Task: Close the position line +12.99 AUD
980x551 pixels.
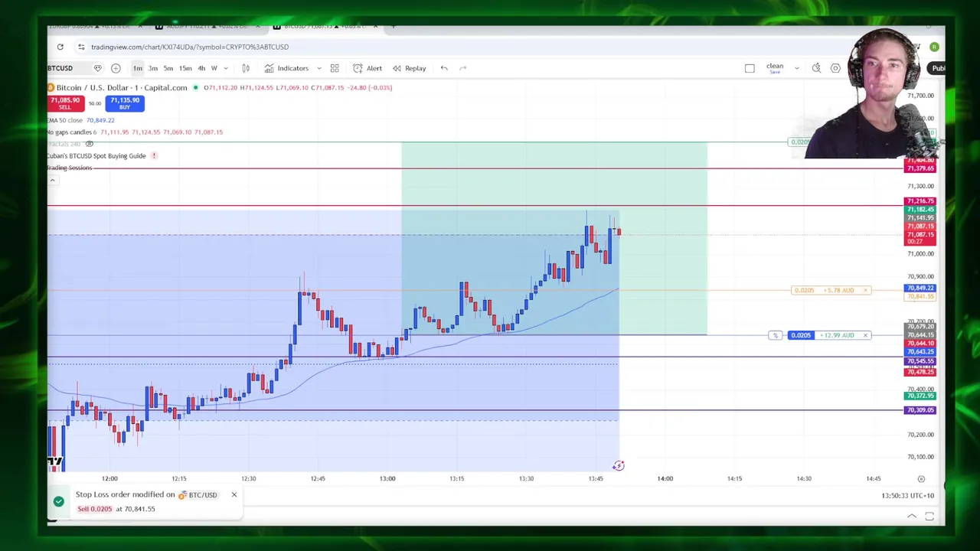Action: (865, 335)
